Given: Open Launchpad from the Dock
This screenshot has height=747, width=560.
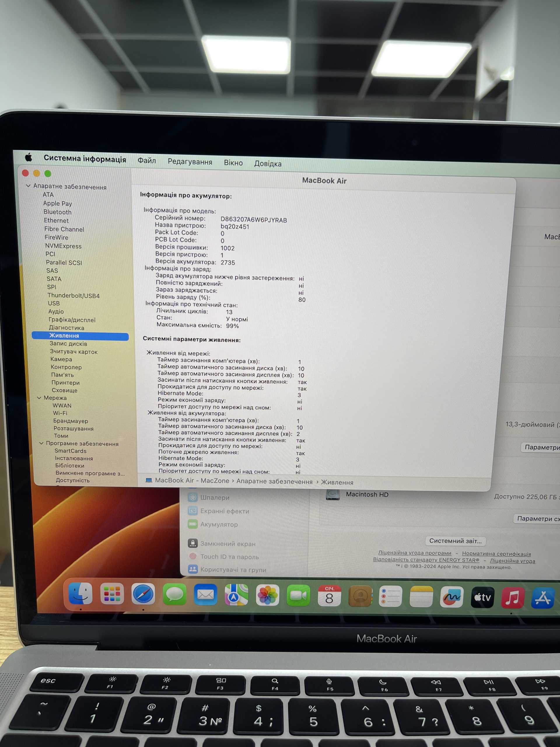Looking at the screenshot, I should 112,594.
